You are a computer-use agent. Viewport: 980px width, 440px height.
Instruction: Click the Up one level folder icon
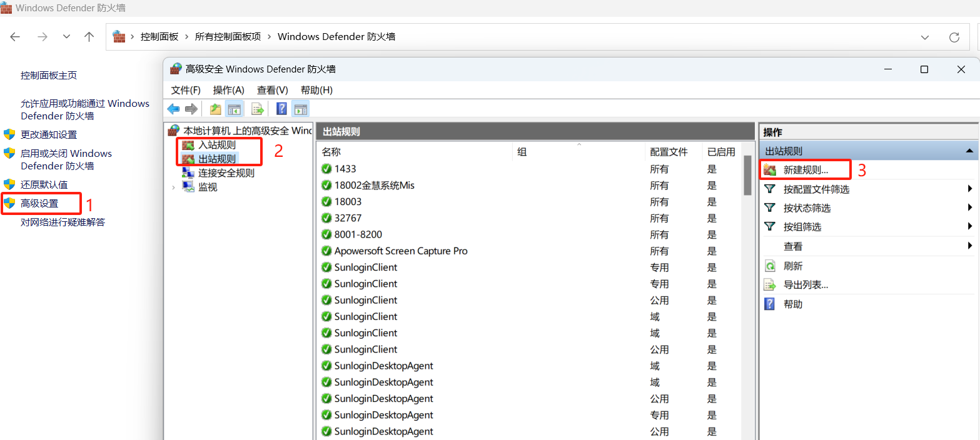[216, 109]
